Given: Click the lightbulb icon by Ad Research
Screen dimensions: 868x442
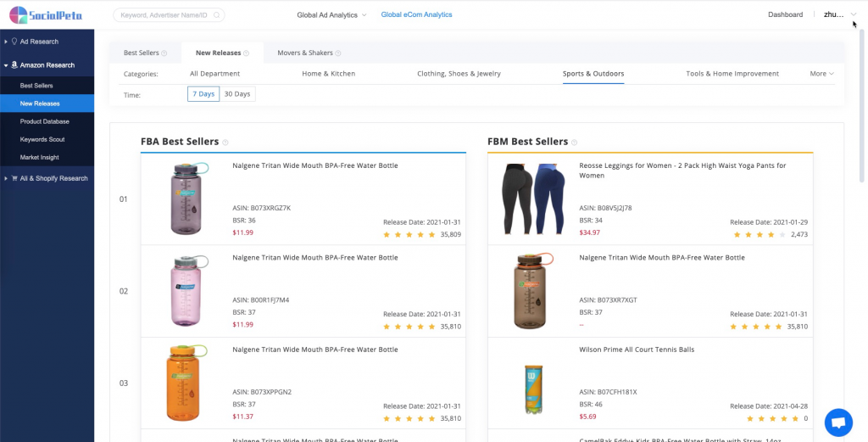Looking at the screenshot, I should point(14,42).
